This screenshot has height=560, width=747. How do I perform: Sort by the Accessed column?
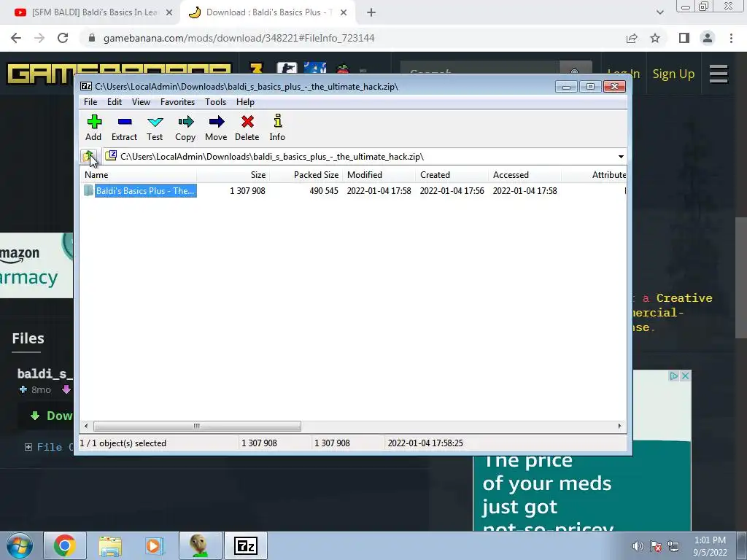[525, 175]
